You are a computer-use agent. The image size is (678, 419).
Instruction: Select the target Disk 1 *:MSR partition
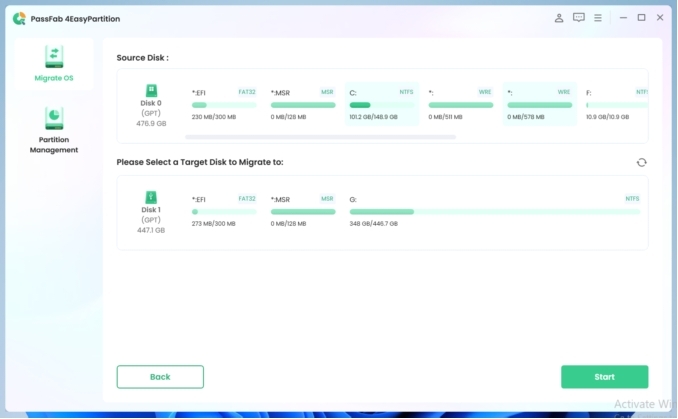(302, 211)
